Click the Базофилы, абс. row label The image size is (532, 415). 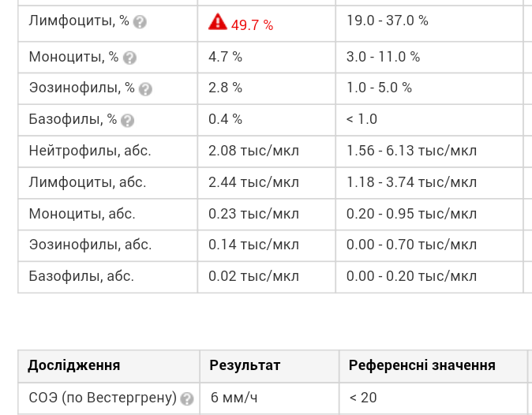click(x=81, y=276)
